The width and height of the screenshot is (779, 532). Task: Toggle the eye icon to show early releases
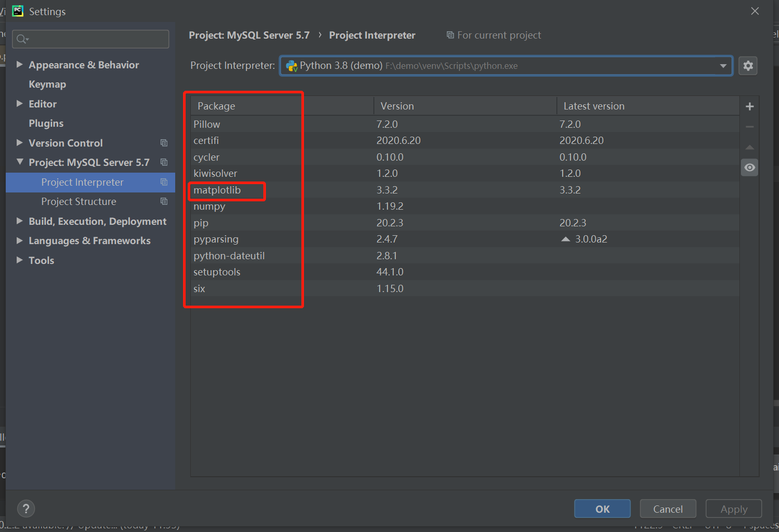click(x=749, y=167)
